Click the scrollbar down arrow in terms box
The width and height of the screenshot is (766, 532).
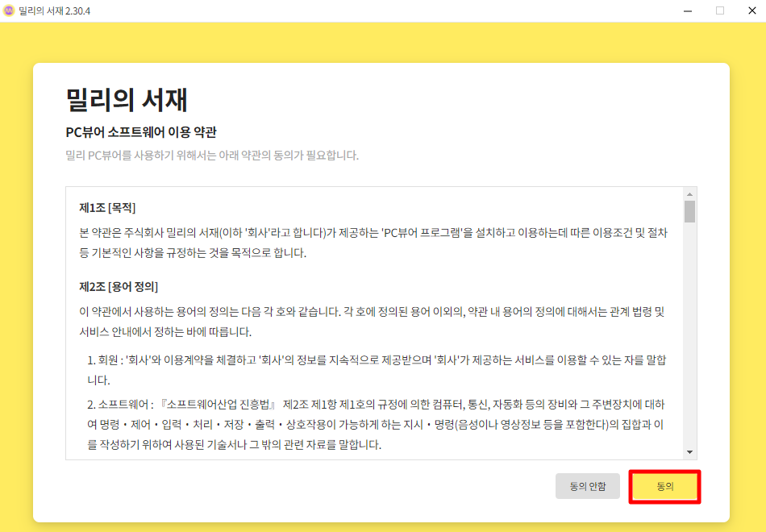click(689, 452)
